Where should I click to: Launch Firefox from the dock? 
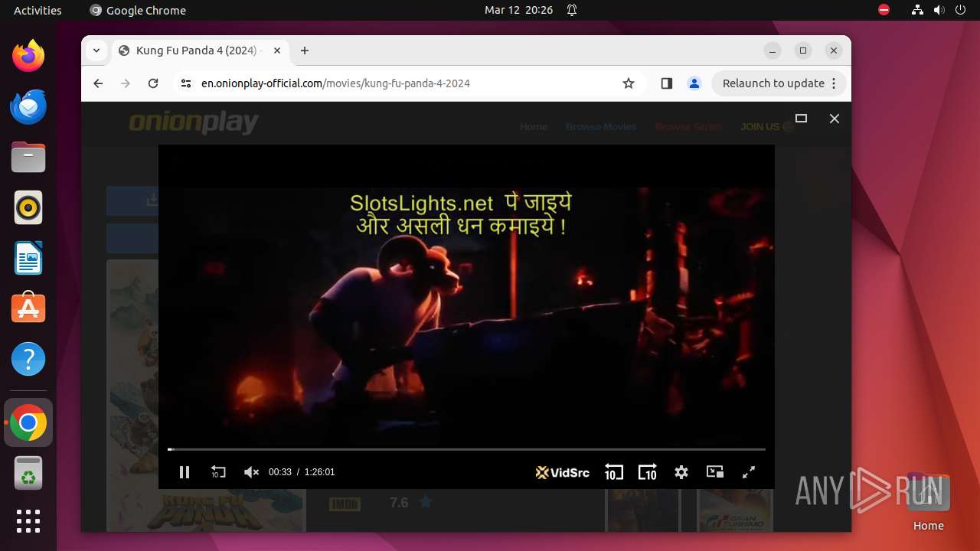[28, 56]
